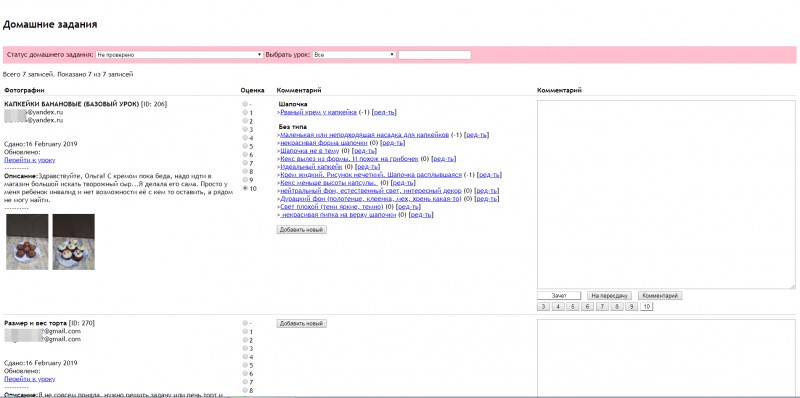800x398 pixels.
Task: Click quick grade button 10
Action: click(647, 307)
